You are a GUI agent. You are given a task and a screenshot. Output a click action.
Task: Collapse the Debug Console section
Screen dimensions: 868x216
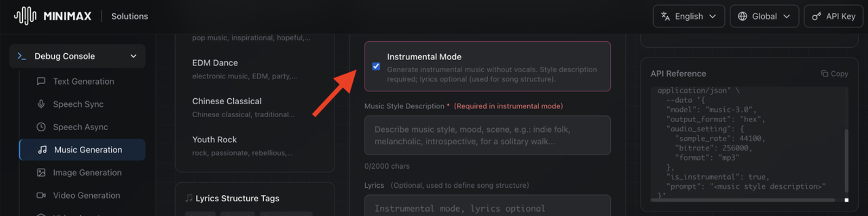[x=77, y=56]
